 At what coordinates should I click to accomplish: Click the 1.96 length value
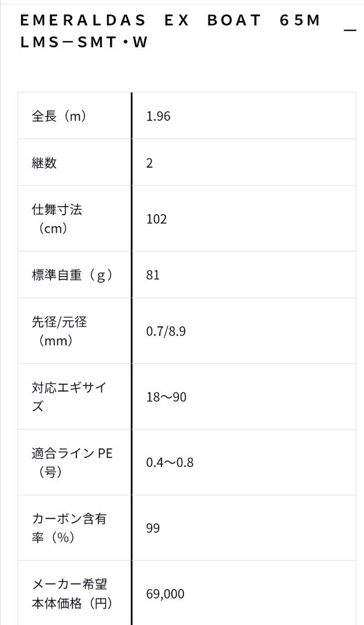pos(159,116)
